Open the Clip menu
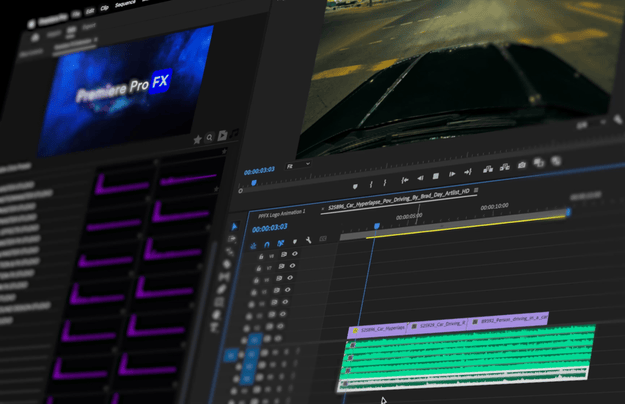625x404 pixels. tap(104, 8)
